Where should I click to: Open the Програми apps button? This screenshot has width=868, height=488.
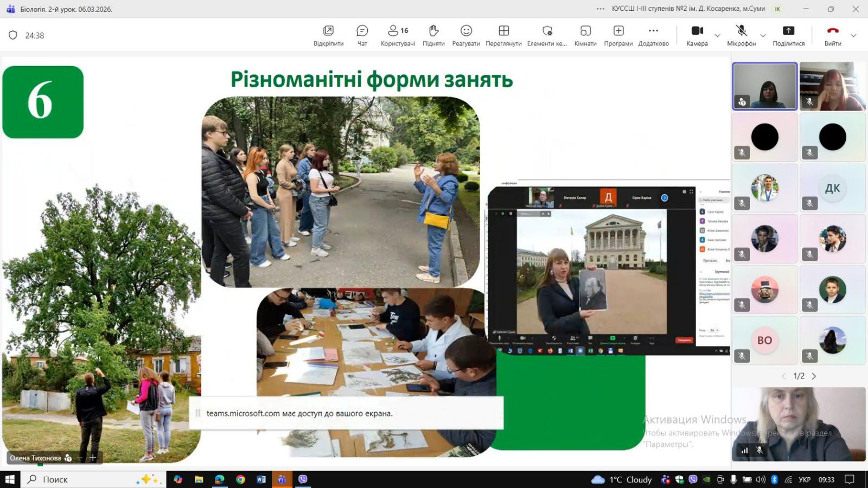tap(618, 35)
